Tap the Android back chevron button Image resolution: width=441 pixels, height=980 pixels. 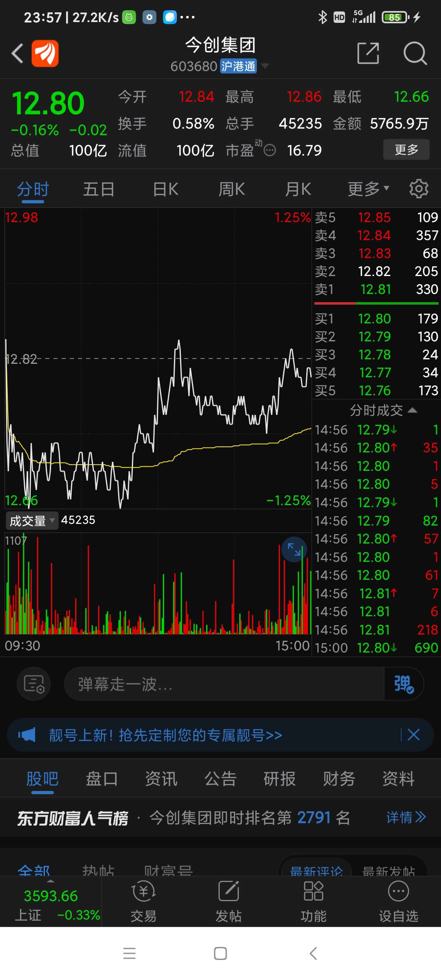pos(313,953)
